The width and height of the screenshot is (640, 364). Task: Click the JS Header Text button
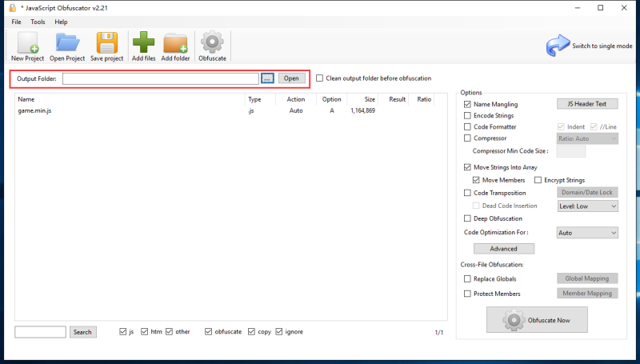coord(587,104)
